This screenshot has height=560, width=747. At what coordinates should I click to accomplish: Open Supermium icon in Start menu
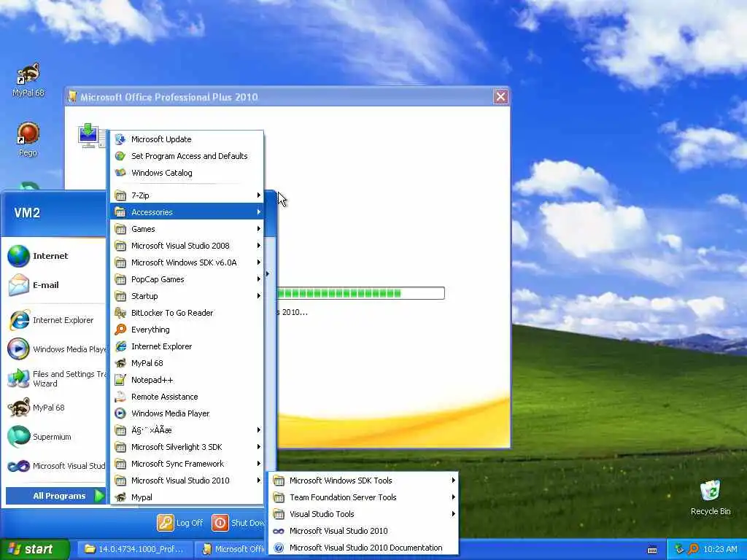18,437
